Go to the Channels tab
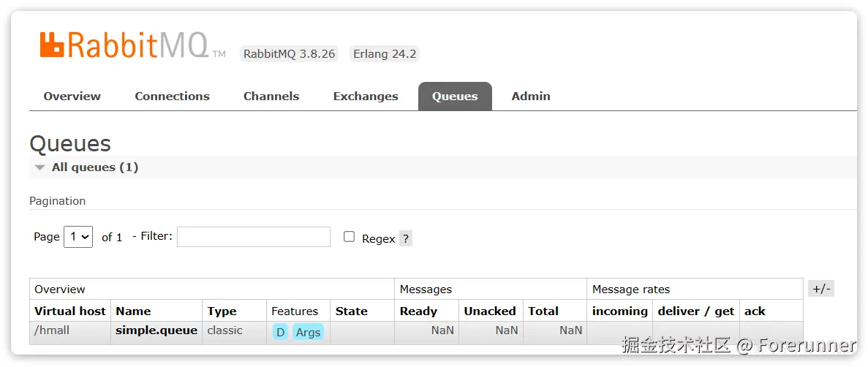 (271, 97)
